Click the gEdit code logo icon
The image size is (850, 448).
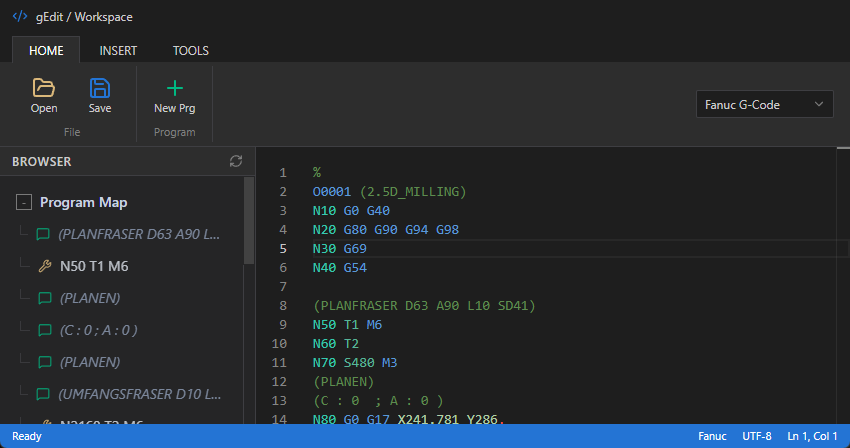click(x=20, y=16)
